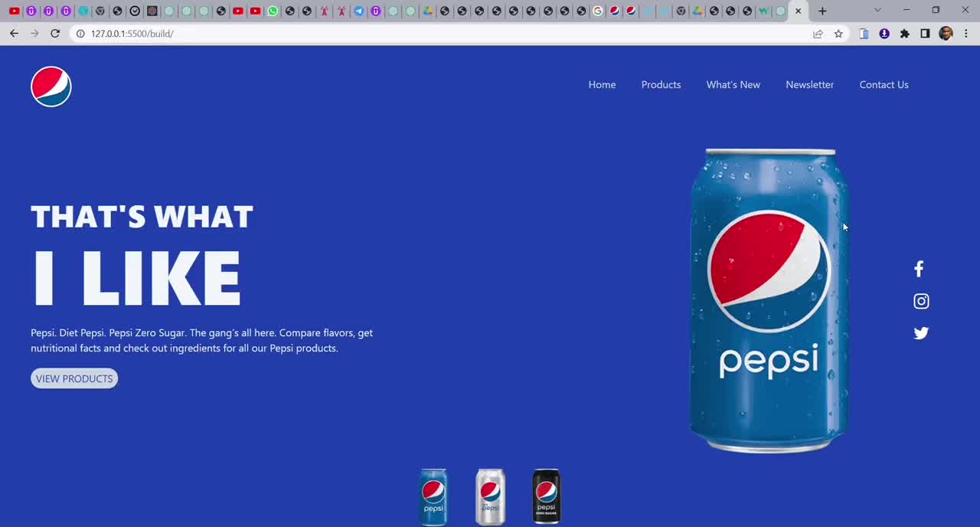The width and height of the screenshot is (980, 527).
Task: Close the current active tab
Action: pos(799,11)
